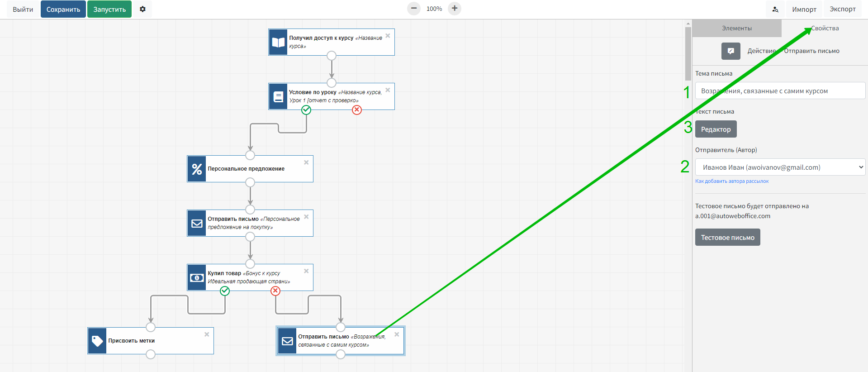
Task: Zoom in with the plus button
Action: [x=455, y=9]
